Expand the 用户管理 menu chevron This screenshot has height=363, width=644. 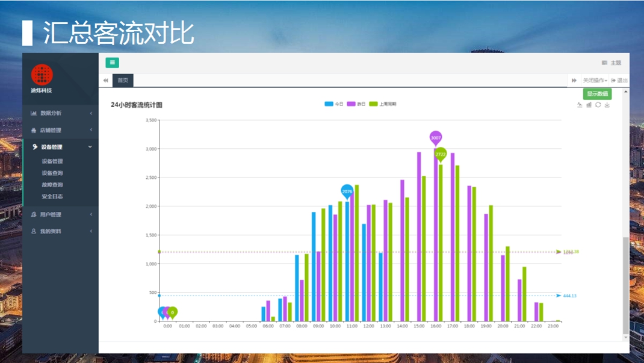91,214
